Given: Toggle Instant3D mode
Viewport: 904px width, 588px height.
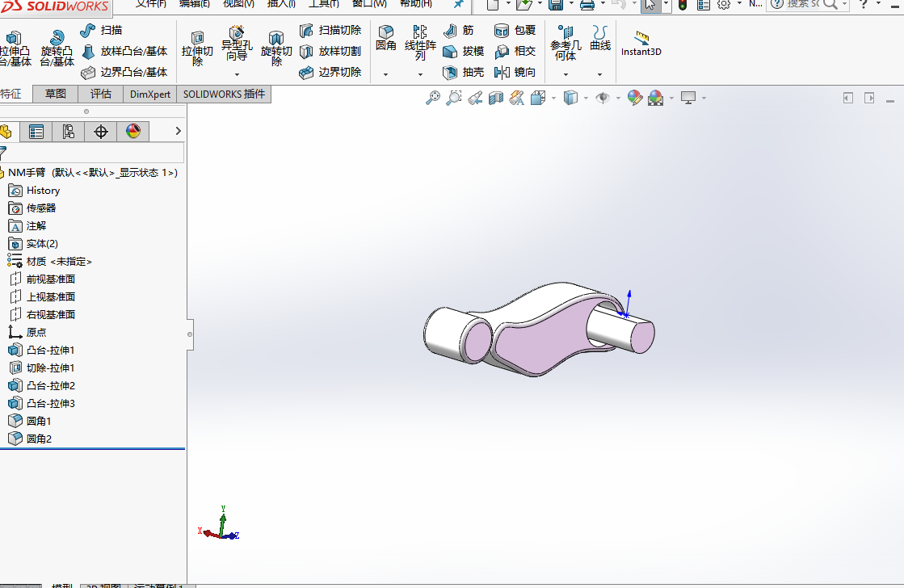Looking at the screenshot, I should point(641,44).
